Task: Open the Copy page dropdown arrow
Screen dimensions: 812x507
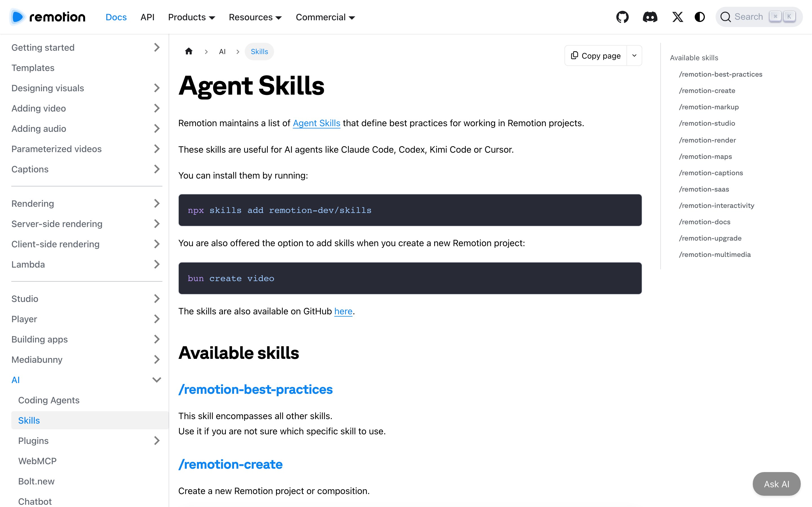Action: 634,56
